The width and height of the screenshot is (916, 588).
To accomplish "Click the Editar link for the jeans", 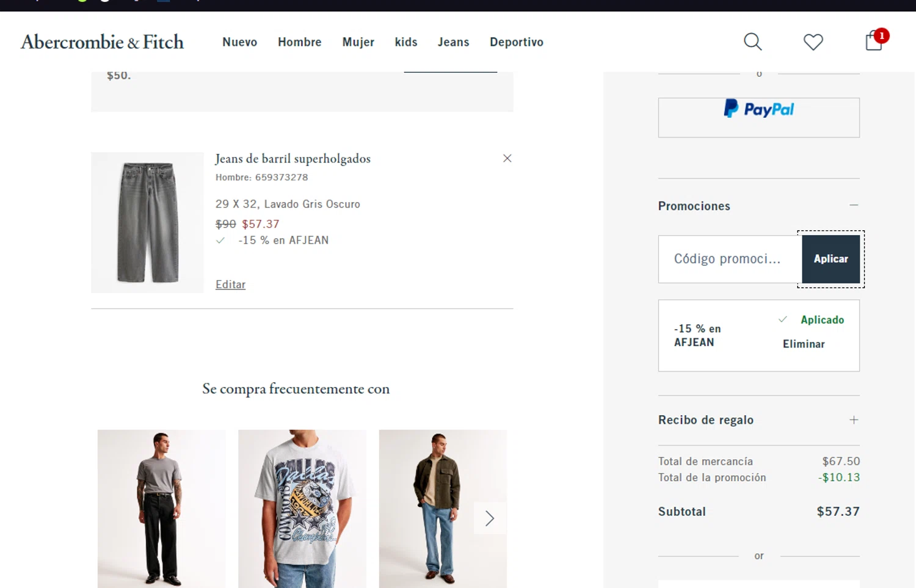I will coord(230,285).
